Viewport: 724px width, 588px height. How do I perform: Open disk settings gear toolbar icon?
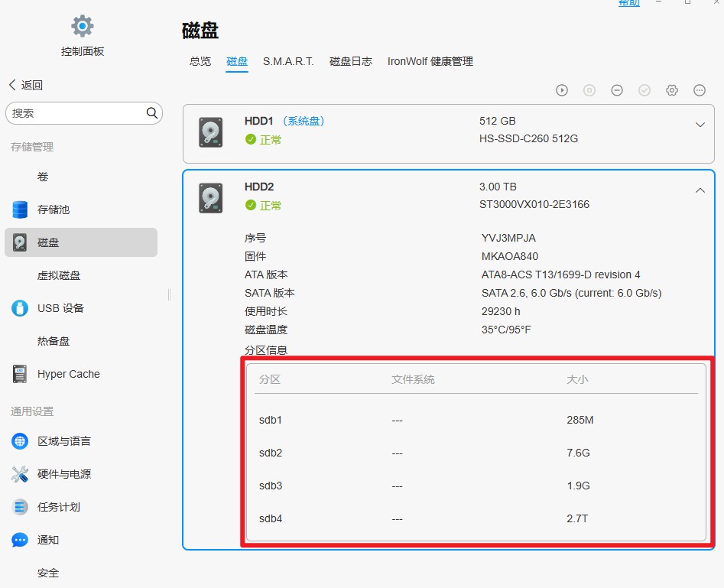click(x=672, y=90)
